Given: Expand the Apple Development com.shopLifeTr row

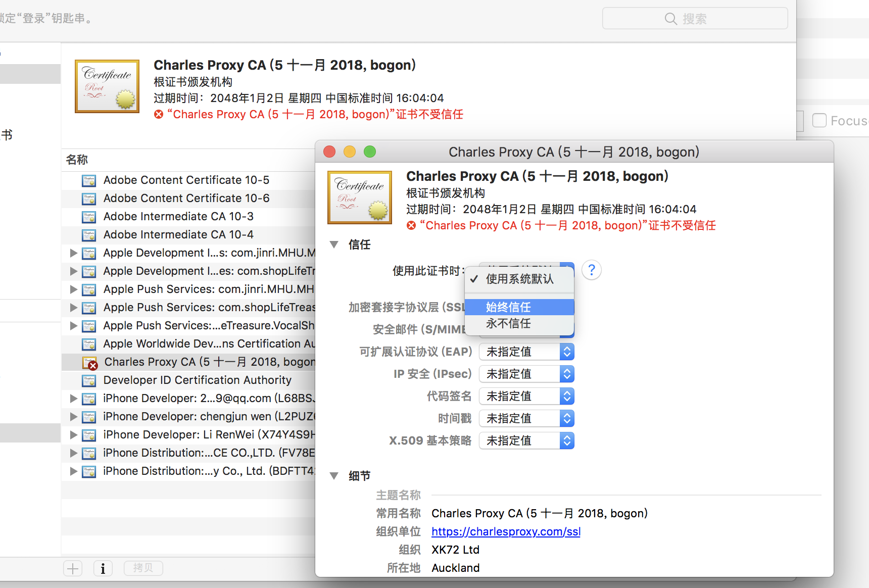Looking at the screenshot, I should [74, 271].
